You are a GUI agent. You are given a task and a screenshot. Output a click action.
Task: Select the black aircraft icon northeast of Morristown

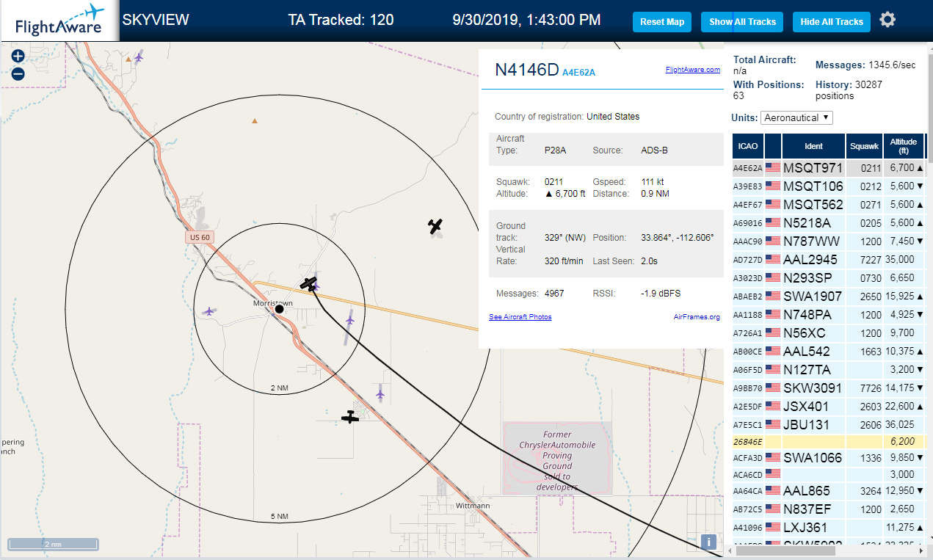(x=308, y=283)
